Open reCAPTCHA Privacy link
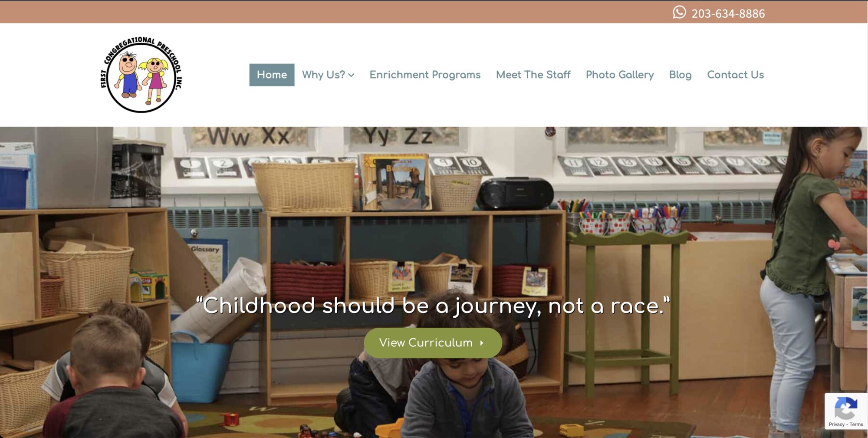 point(836,425)
